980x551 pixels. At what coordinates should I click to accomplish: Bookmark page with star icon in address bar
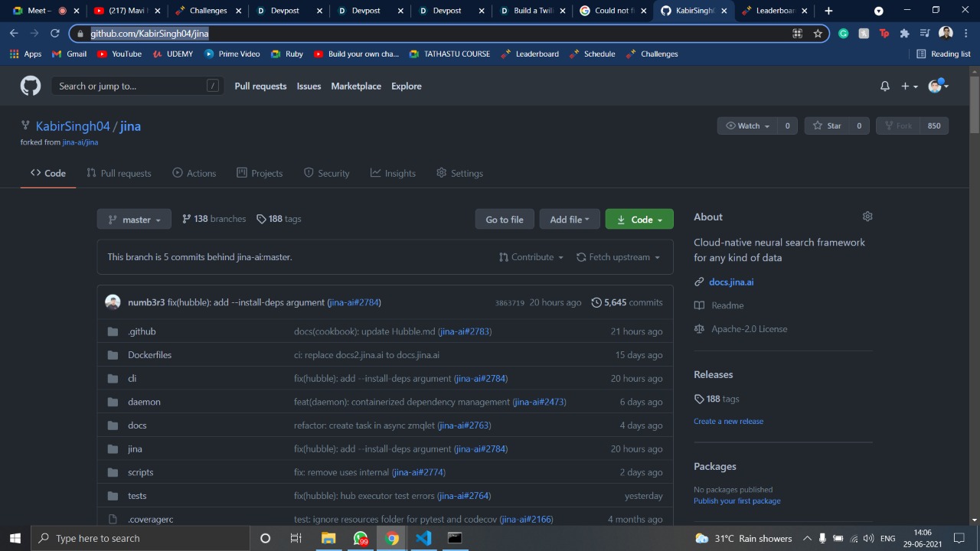(x=818, y=34)
